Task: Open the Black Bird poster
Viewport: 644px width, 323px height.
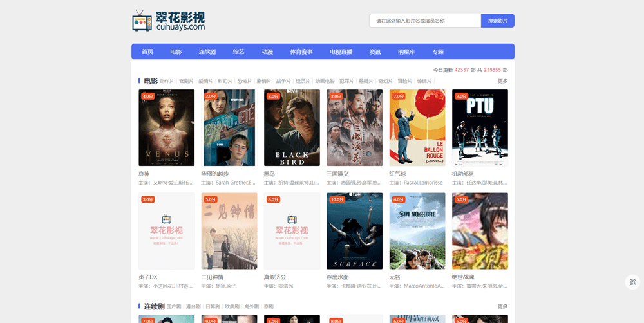Action: click(292, 127)
